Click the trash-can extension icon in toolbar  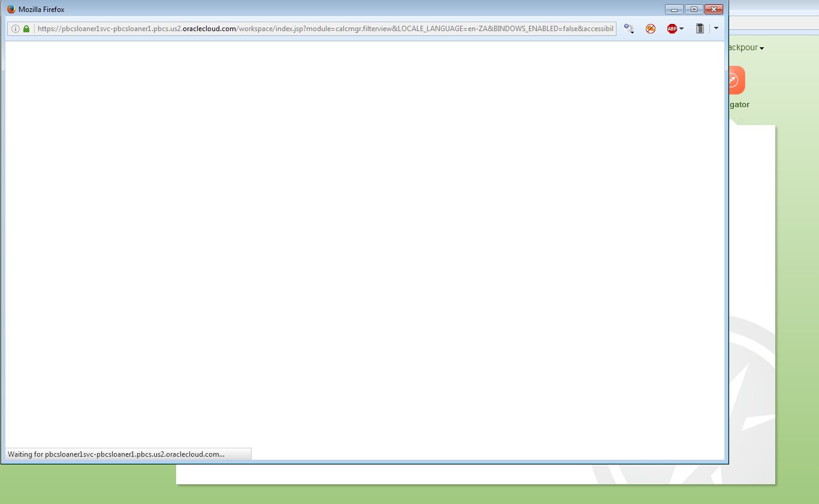tap(700, 29)
